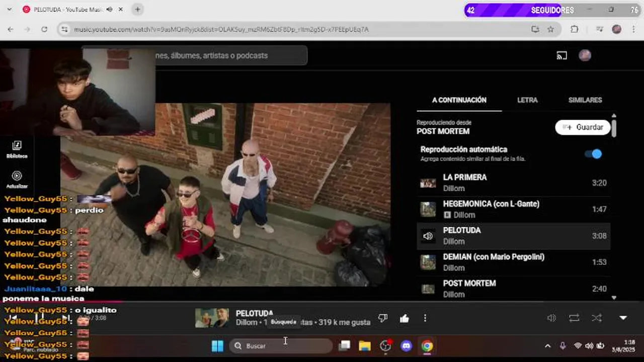Dislike the song PELOTUDA
The height and width of the screenshot is (362, 644).
(383, 318)
